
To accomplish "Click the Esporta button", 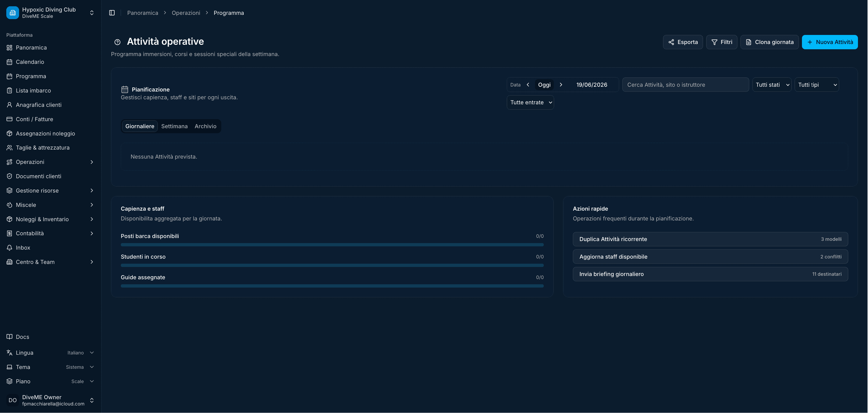I will tap(683, 42).
